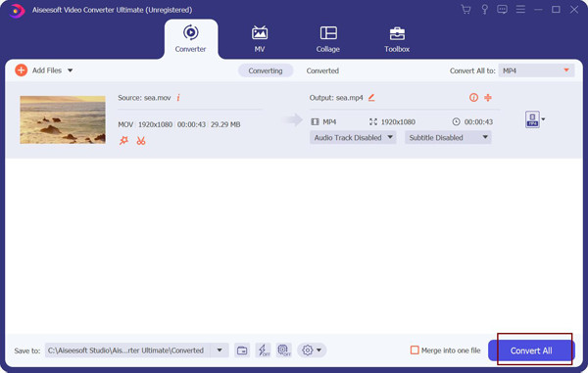Switch to the MV tab
Screen dimensions: 588x373
click(x=260, y=39)
